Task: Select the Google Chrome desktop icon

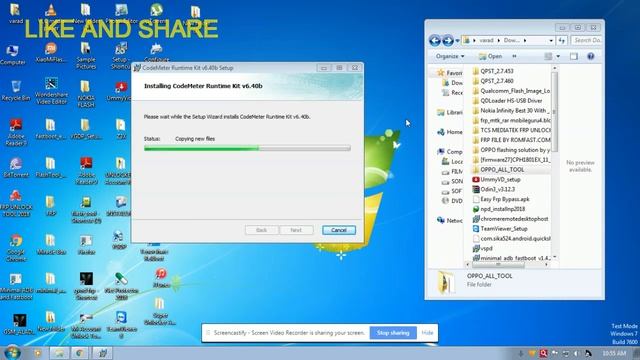Action: [16, 248]
